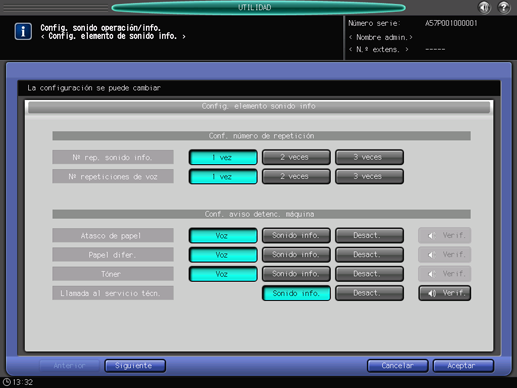Select Voz for Atasco de papel

(223, 236)
